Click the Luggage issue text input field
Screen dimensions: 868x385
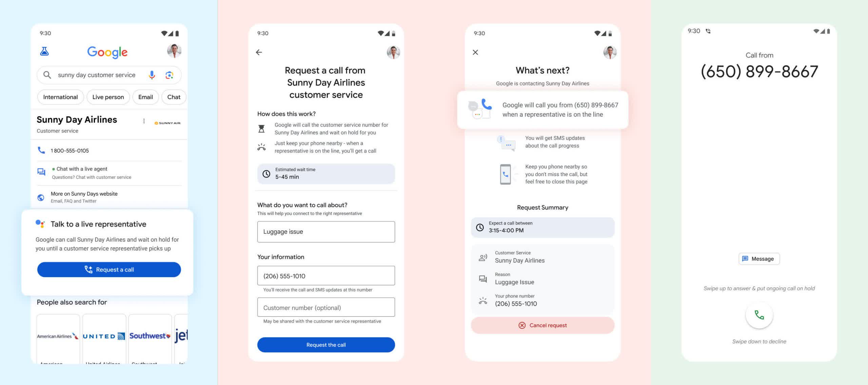[326, 231]
